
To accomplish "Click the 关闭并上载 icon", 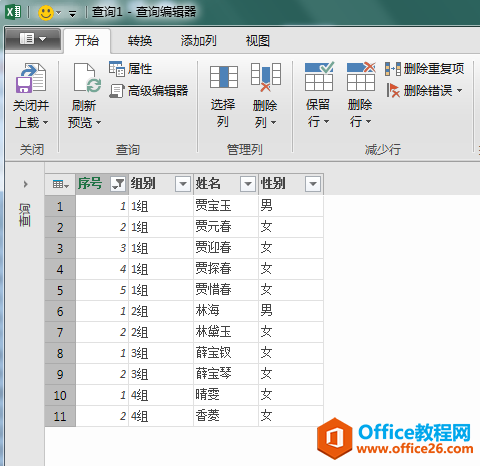I will 31,78.
